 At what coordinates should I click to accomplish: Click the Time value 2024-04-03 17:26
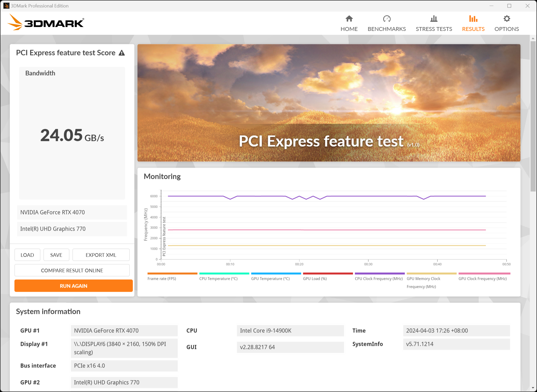456,331
